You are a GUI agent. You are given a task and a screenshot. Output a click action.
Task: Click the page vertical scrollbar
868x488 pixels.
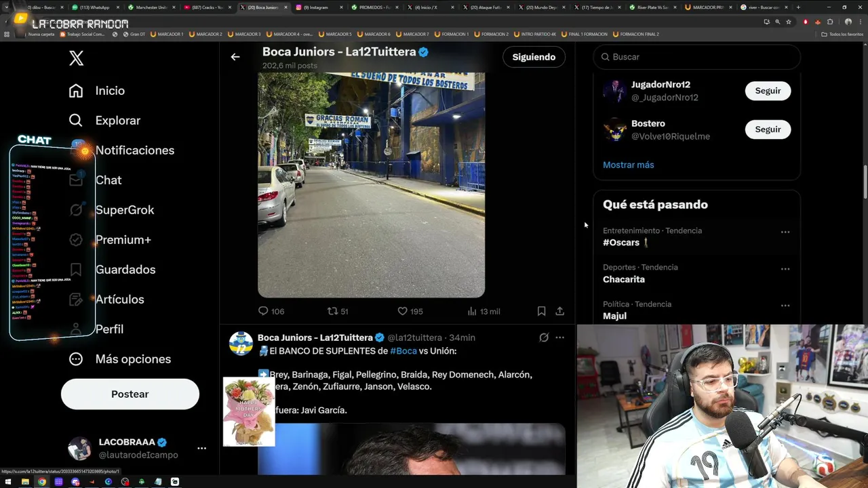(865, 183)
